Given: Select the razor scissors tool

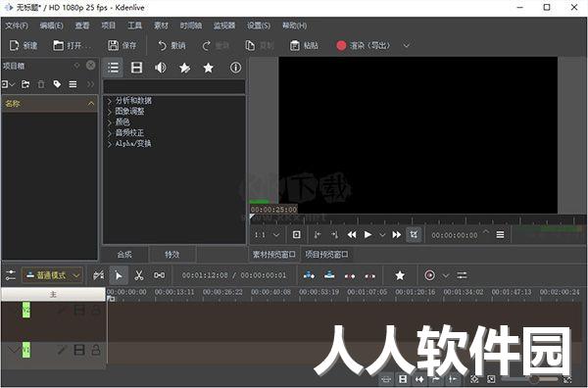Looking at the screenshot, I should 139,275.
